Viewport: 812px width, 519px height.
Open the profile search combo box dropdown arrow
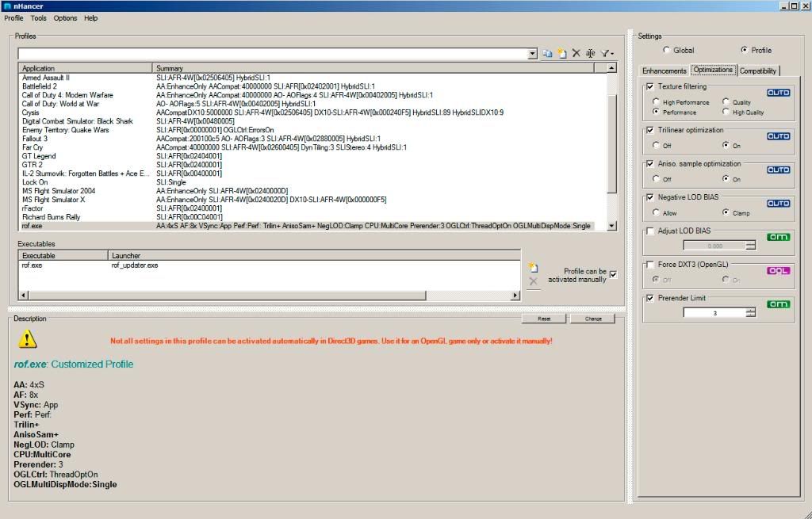[x=532, y=54]
